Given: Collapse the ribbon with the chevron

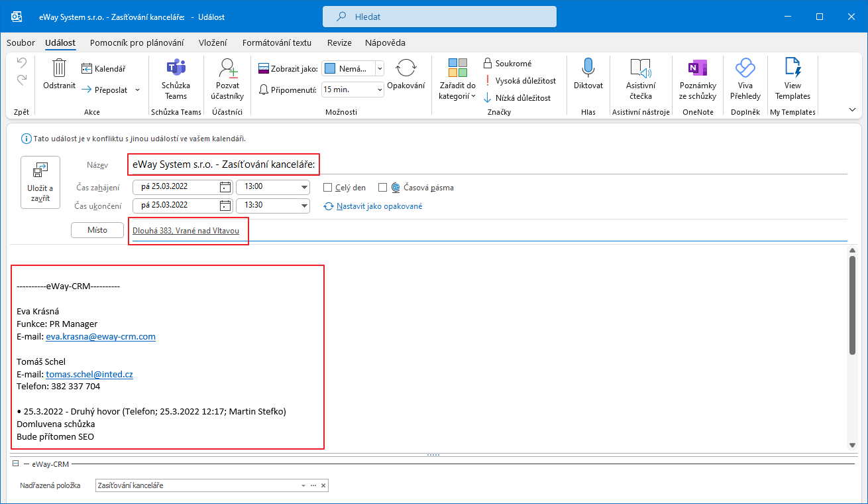Looking at the screenshot, I should 852,109.
